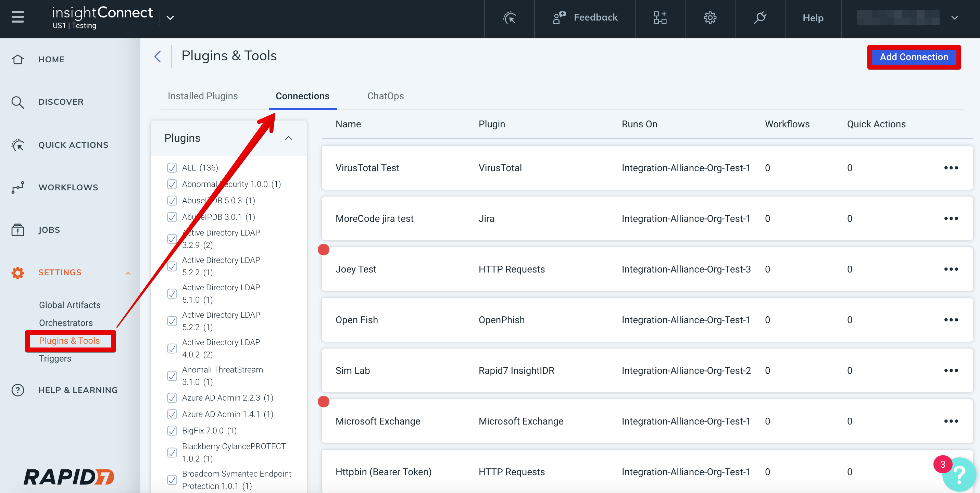Expand the user account dropdown arrow
Image resolution: width=980 pixels, height=493 pixels.
pos(955,17)
